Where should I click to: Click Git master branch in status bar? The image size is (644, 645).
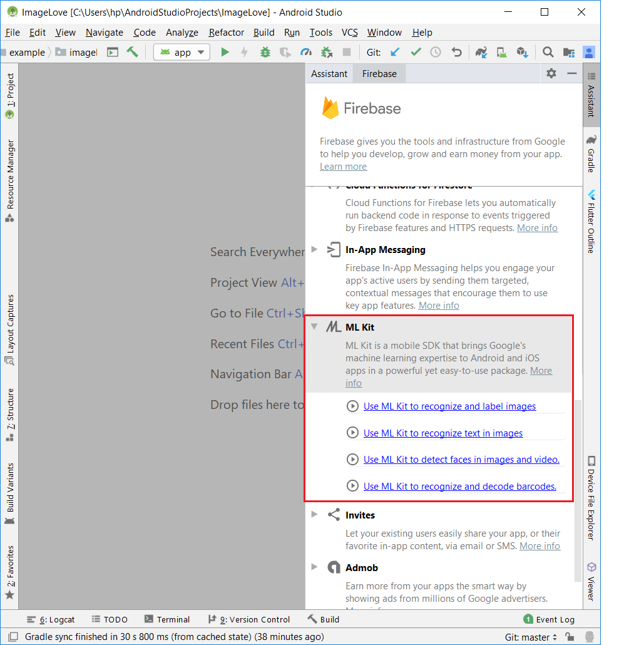coord(531,637)
